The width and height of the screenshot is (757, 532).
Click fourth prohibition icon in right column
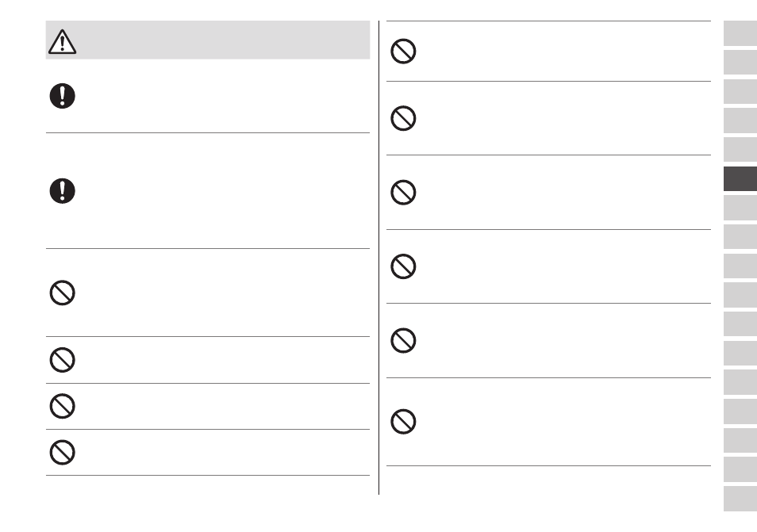(403, 266)
